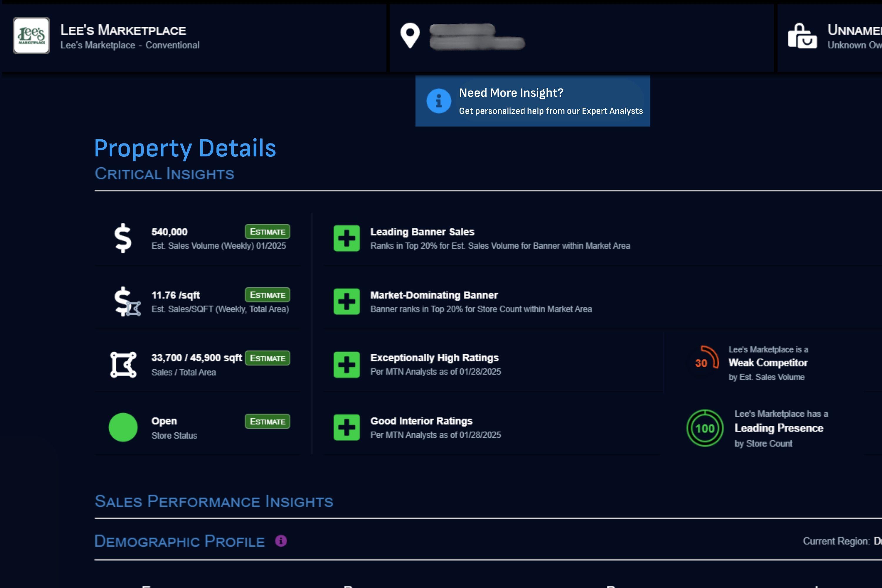Click the Estimate badge beside 11.76 /sqft
The height and width of the screenshot is (588, 882).
[267, 295]
